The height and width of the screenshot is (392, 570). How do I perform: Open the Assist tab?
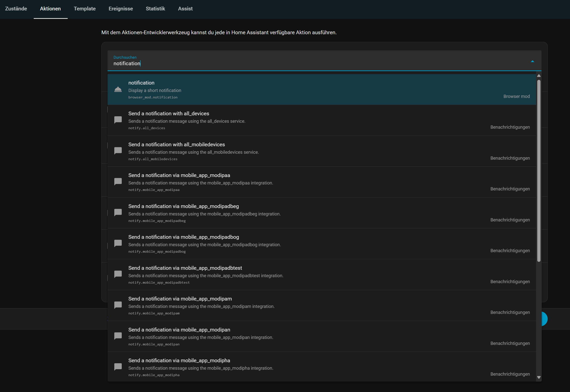[185, 9]
